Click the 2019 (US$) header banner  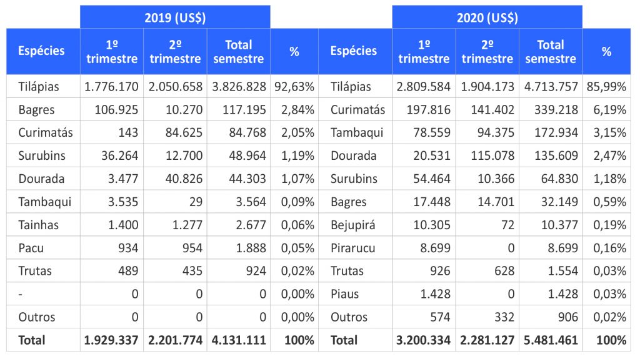tap(175, 17)
